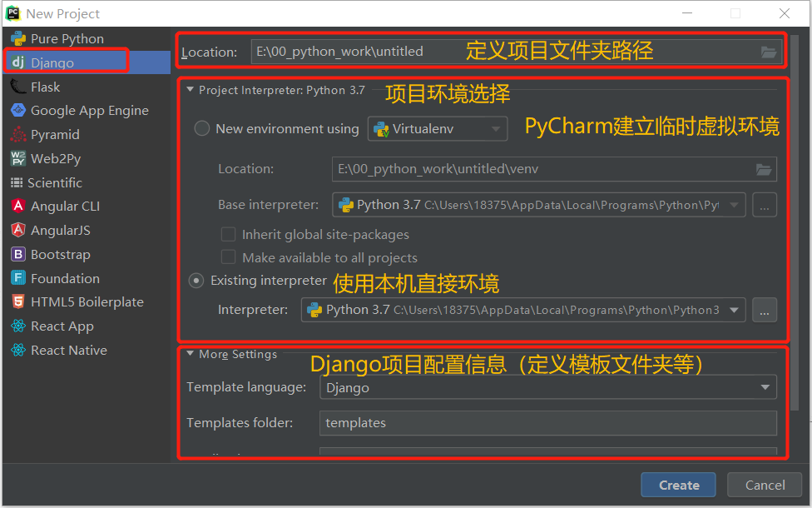Select Flask project type
The height and width of the screenshot is (508, 812).
click(x=87, y=87)
